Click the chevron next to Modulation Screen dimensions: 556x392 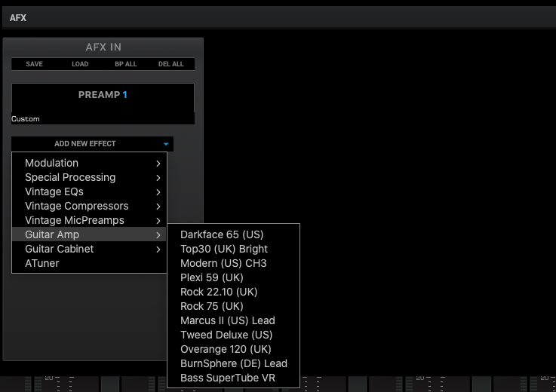(x=158, y=164)
